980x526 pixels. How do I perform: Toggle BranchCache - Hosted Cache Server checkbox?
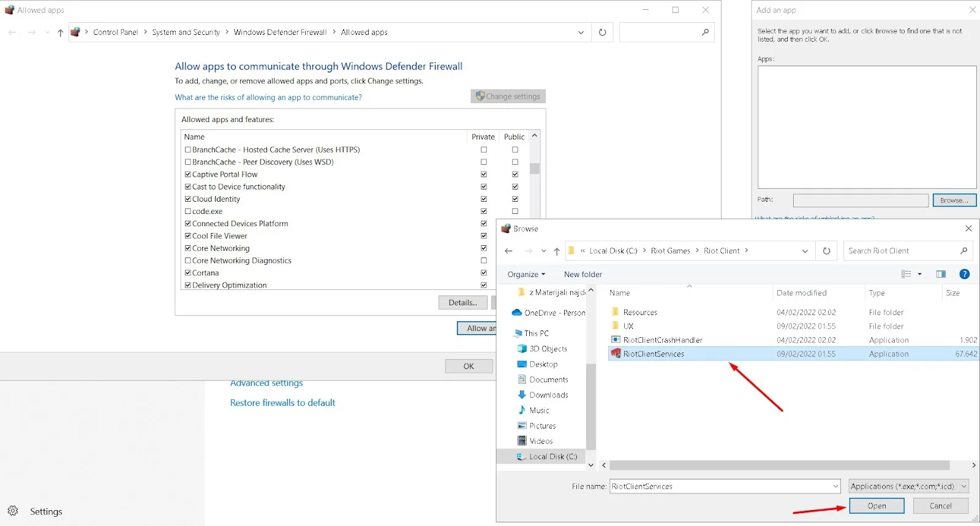188,150
